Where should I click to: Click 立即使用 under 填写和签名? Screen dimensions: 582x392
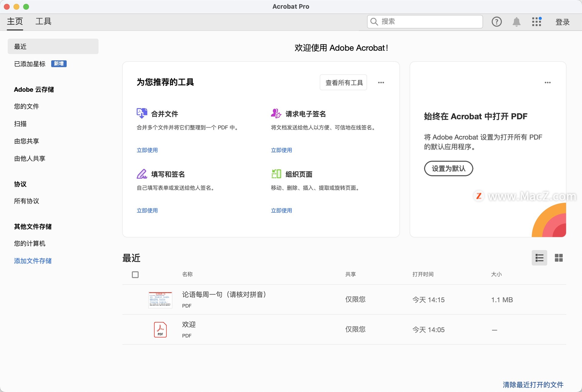[147, 211]
